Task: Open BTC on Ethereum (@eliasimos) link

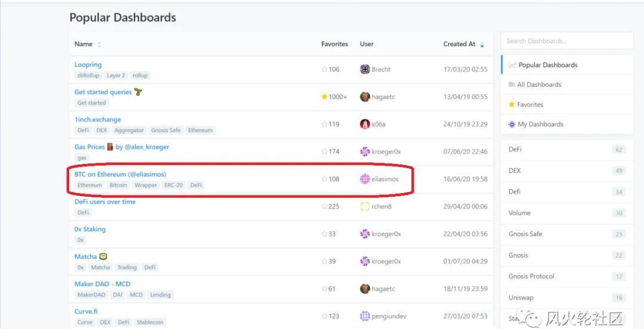Action: coord(120,174)
